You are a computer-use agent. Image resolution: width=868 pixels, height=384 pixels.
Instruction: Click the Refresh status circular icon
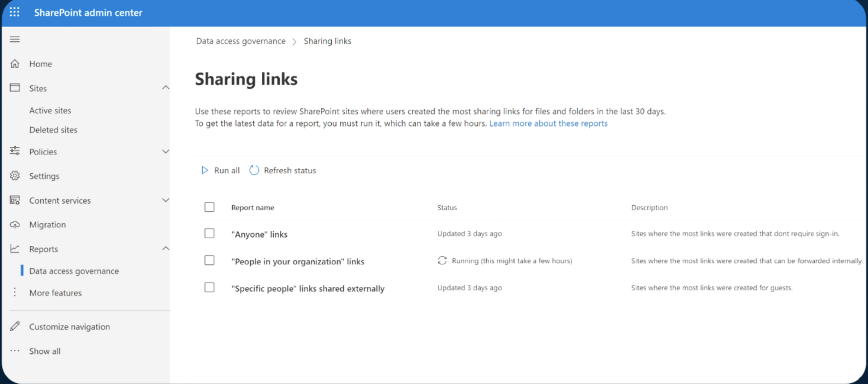point(254,170)
